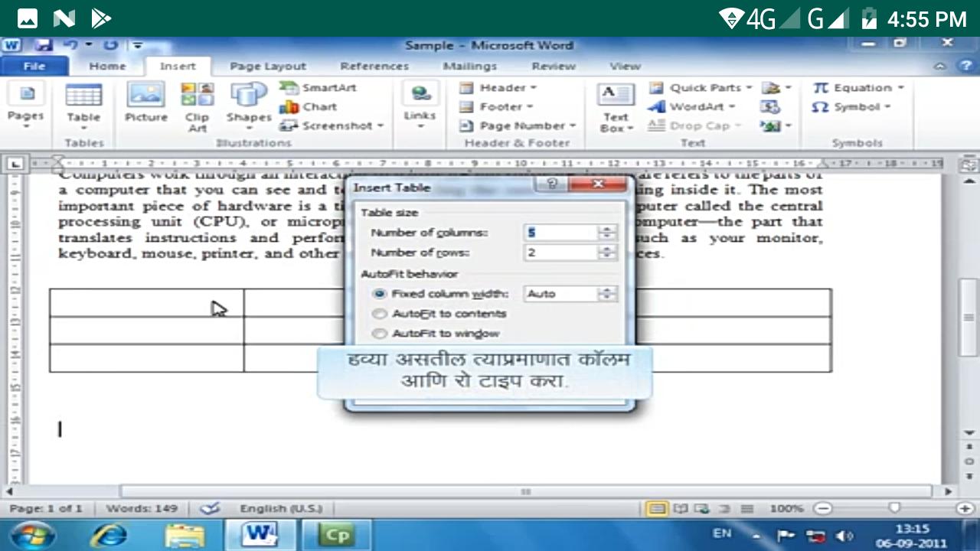Switch to Print Layout view
Screen dimensions: 980x551
656,508
